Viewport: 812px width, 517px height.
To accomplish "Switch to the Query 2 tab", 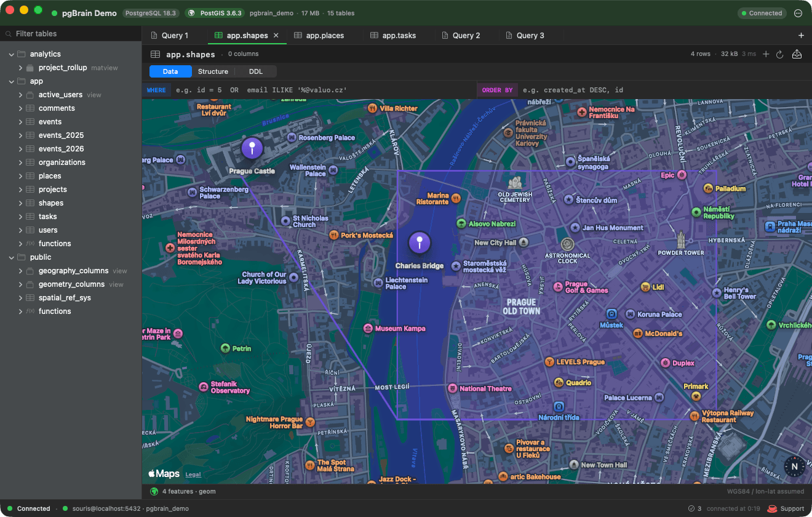I will 461,36.
